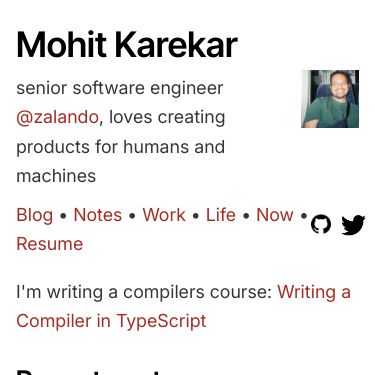375x375 pixels.
Task: Navigate to the Work page
Action: pos(164,215)
